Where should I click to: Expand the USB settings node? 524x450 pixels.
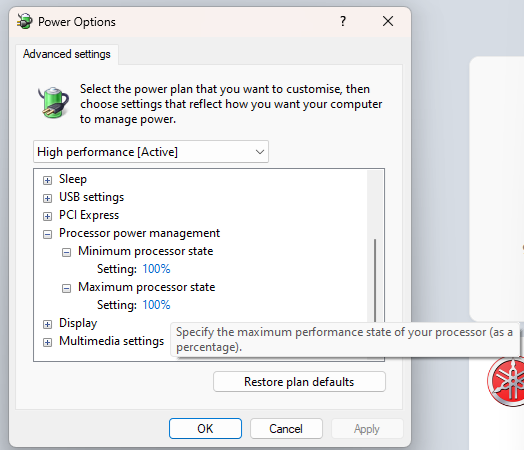click(47, 198)
